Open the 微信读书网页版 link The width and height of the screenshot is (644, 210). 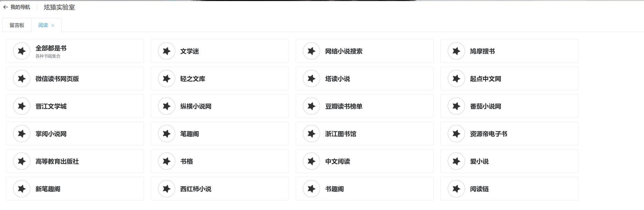pyautogui.click(x=57, y=79)
